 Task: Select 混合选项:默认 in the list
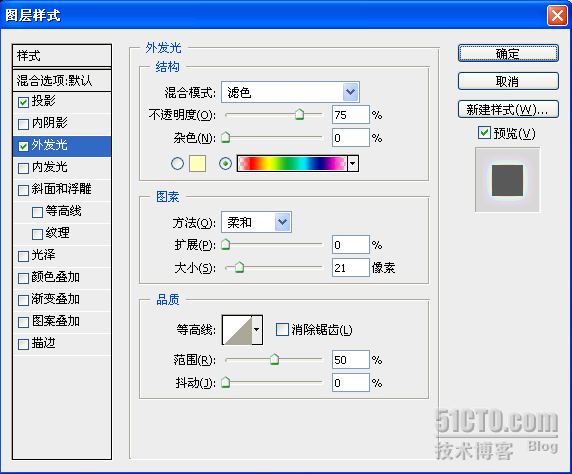pyautogui.click(x=62, y=80)
